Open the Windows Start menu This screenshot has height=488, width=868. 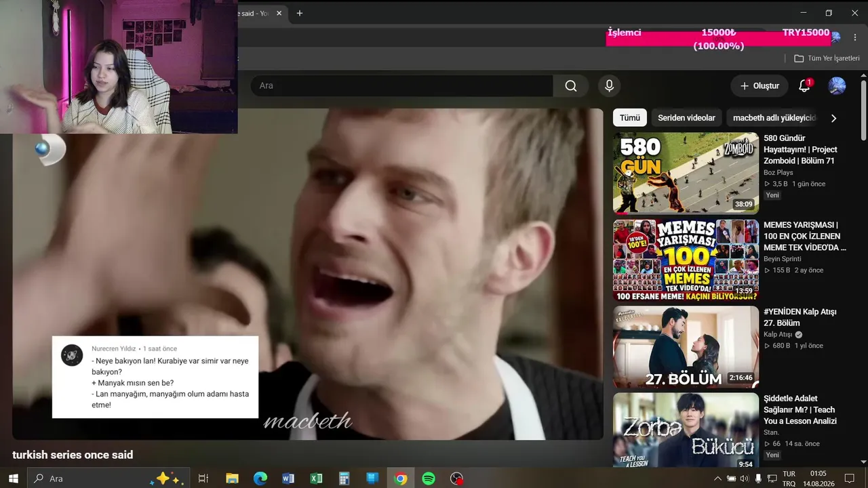(13, 479)
